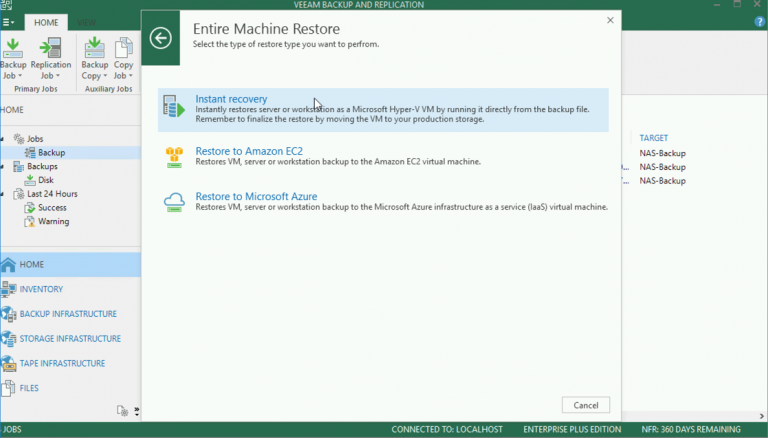Click second NAS-Backup target row

click(662, 167)
